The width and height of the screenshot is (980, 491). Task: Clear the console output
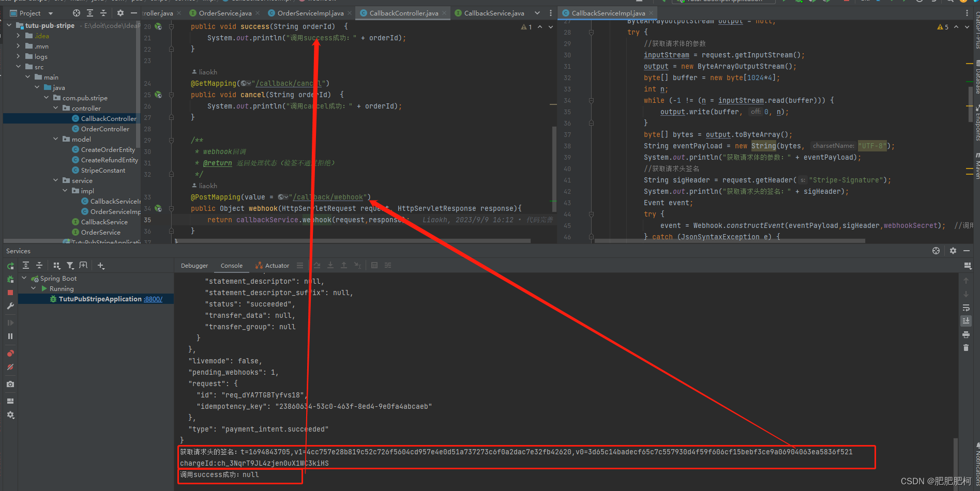966,347
